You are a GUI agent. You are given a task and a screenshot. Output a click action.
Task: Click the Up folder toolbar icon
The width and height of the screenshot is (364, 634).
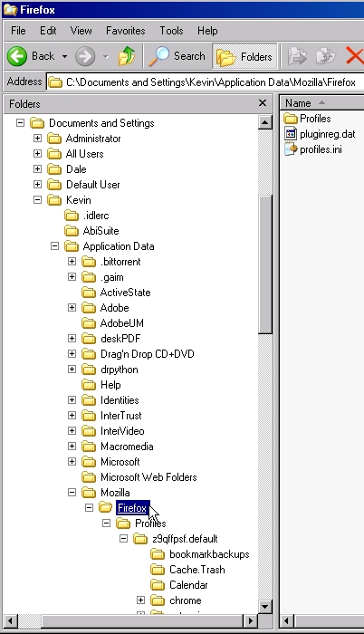click(127, 56)
